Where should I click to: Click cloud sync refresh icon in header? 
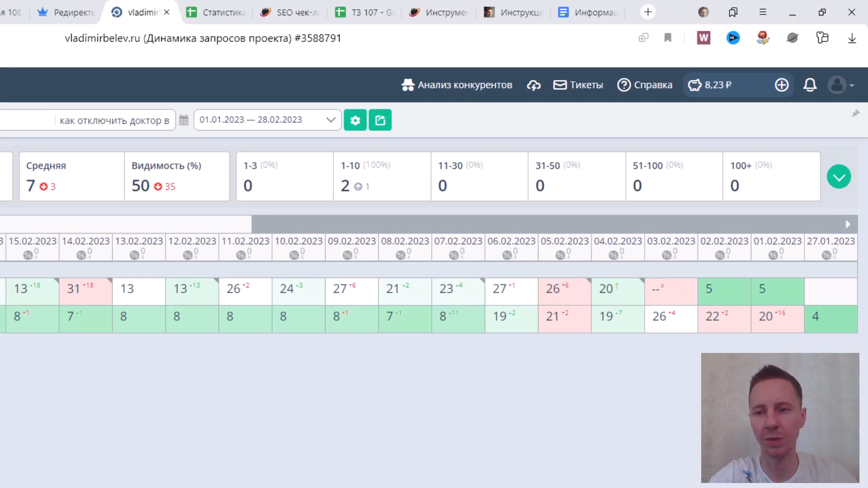coord(533,85)
